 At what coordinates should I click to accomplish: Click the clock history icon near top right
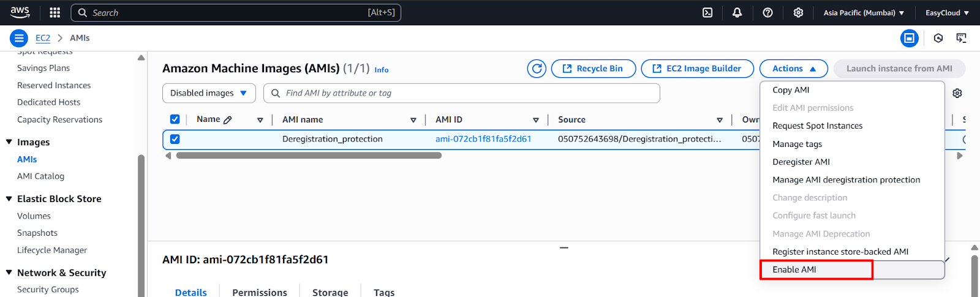938,38
